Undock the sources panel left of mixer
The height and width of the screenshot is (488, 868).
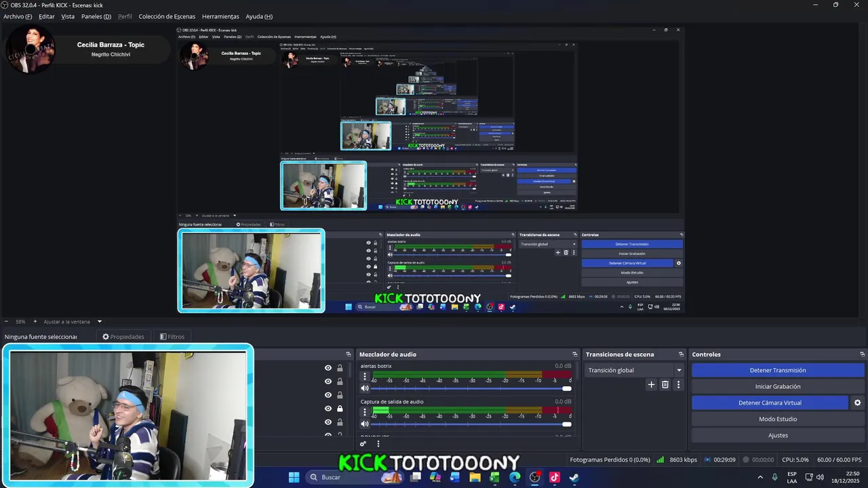point(349,354)
